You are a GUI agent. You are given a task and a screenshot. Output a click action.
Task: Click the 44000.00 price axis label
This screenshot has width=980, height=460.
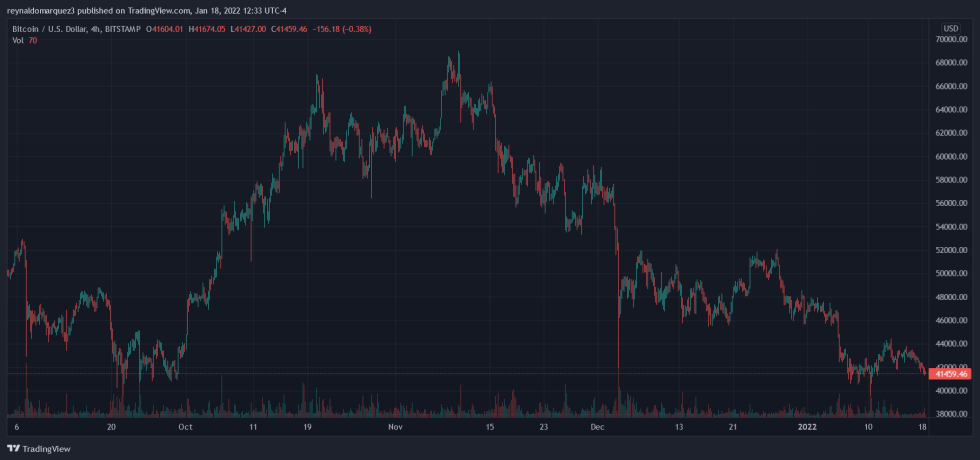coord(950,344)
